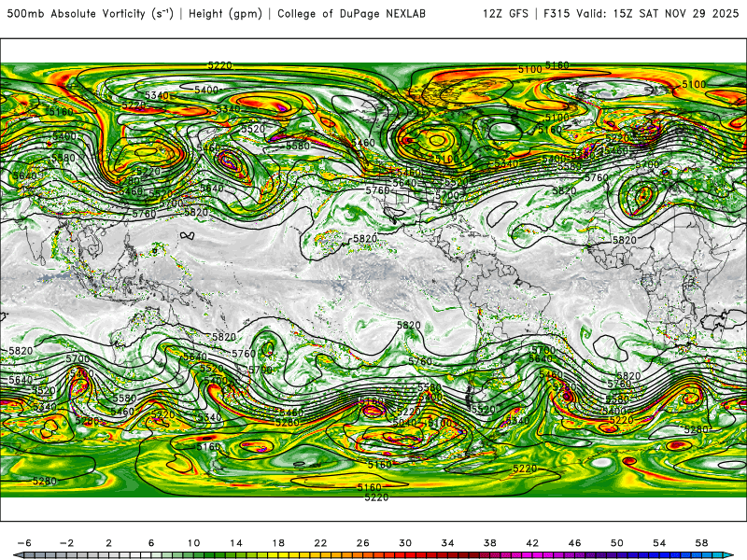Click the "−2" label on the color scale
The image size is (747, 560).
66,543
